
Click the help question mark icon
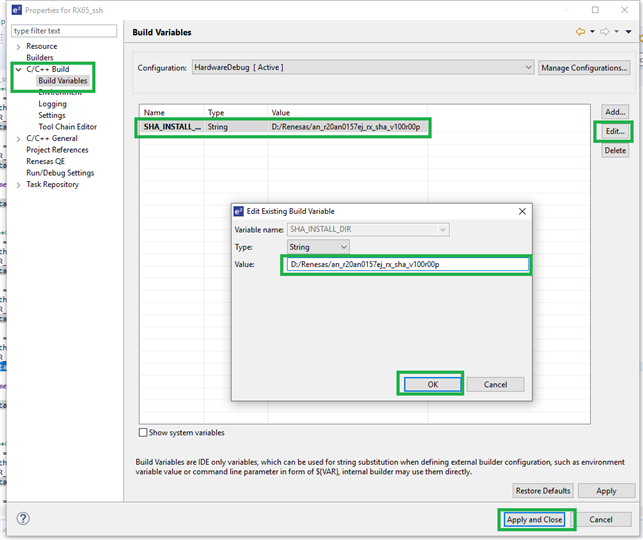pyautogui.click(x=23, y=519)
